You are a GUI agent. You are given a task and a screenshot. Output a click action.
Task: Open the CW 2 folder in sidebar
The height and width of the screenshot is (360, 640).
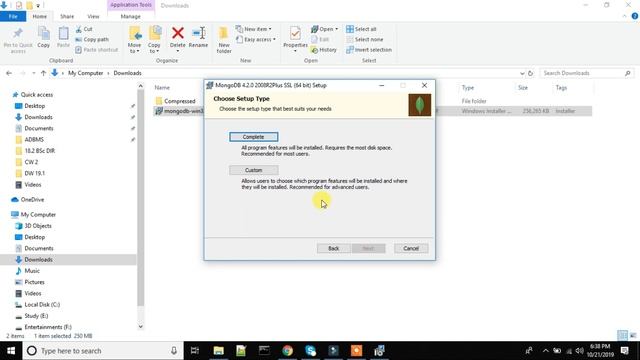pos(31,162)
